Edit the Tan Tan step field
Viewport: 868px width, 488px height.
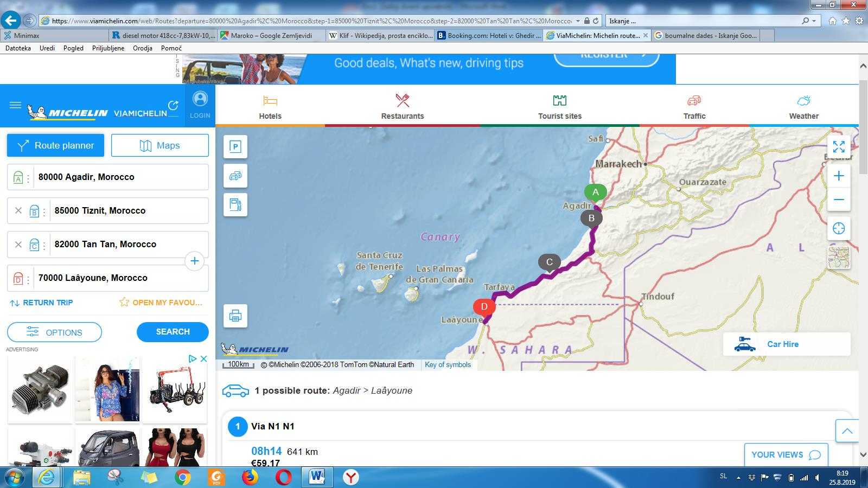pyautogui.click(x=129, y=244)
